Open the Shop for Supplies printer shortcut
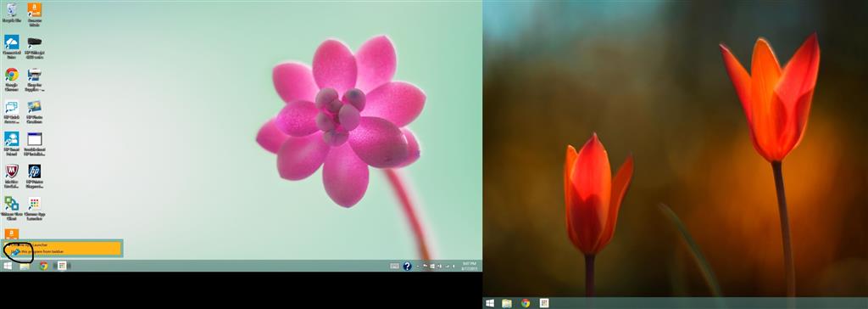868x309 pixels. (x=34, y=79)
